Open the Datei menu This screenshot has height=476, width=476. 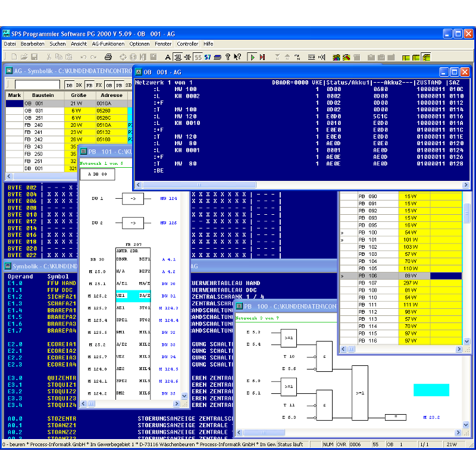pyautogui.click(x=10, y=43)
